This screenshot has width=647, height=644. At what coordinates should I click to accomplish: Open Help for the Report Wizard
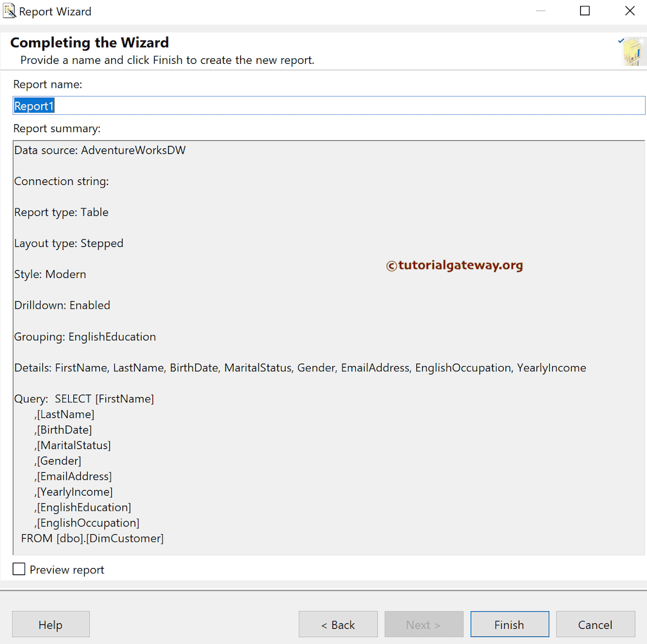pos(51,624)
